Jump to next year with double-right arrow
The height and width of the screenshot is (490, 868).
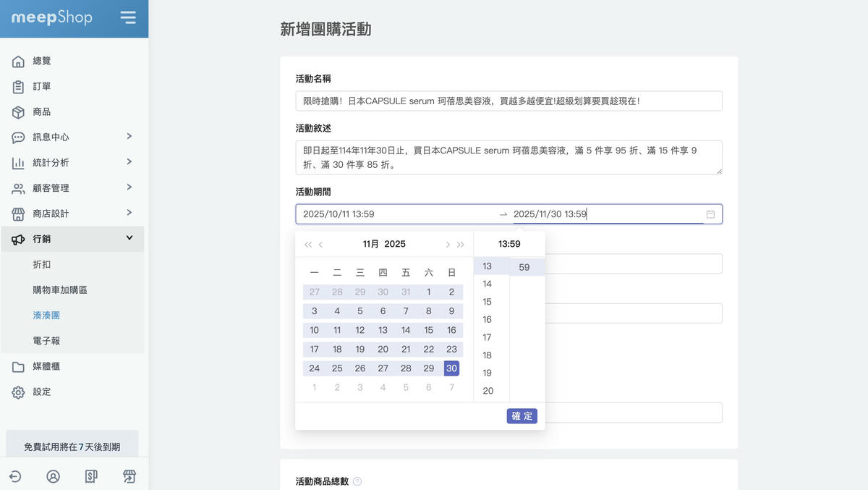pyautogui.click(x=461, y=245)
